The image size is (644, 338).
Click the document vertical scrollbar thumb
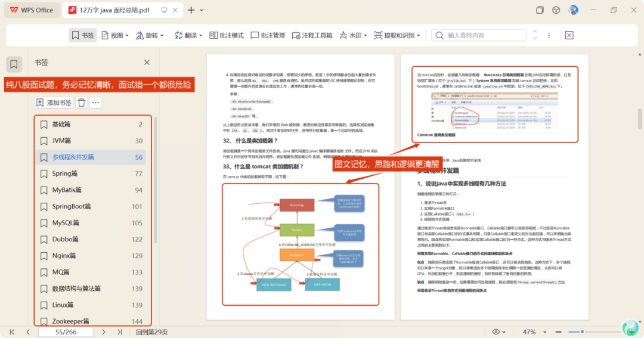click(x=640, y=119)
